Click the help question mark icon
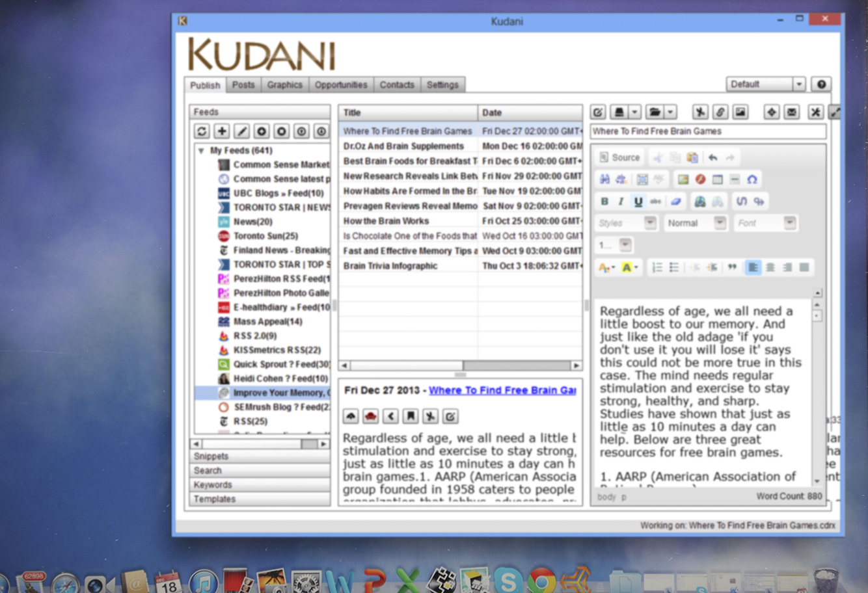 pos(821,85)
